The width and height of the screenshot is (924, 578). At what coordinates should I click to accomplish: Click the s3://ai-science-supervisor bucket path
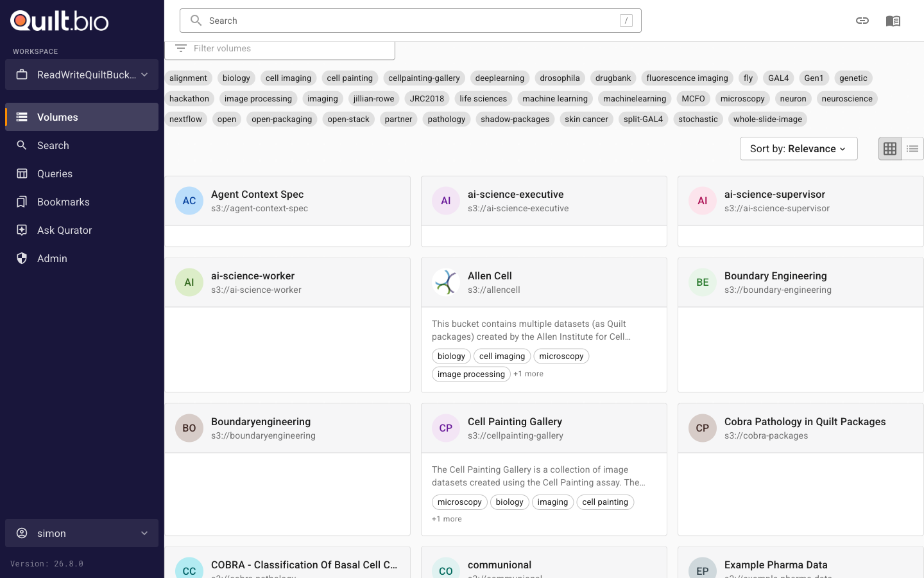777,208
